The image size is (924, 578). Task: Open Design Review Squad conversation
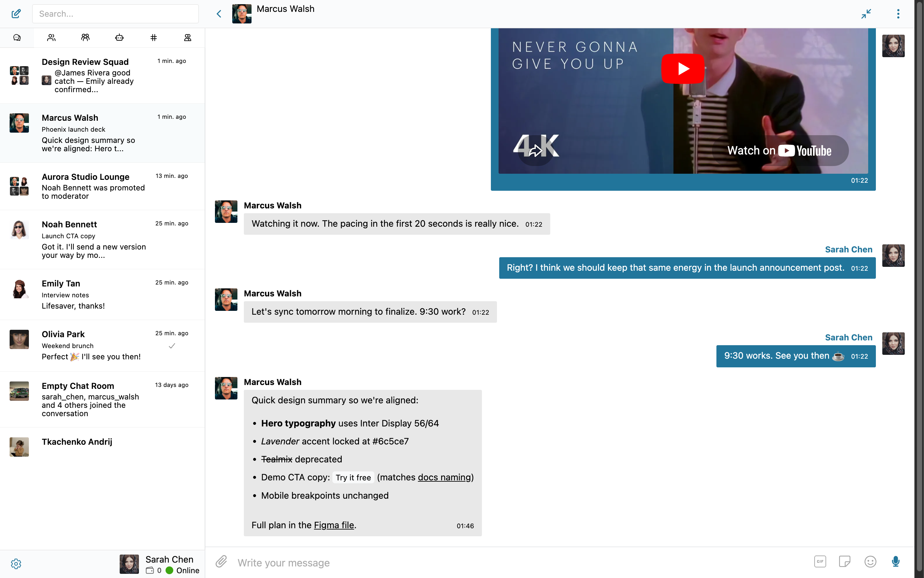tap(102, 75)
